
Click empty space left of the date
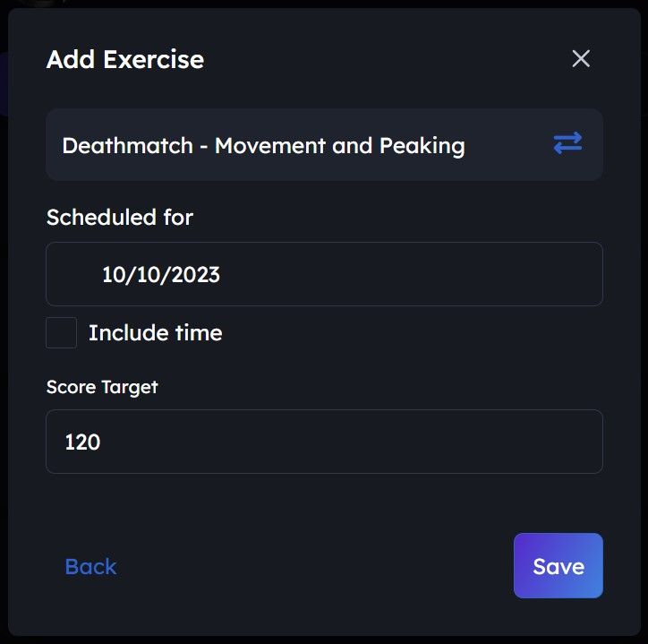(x=73, y=274)
